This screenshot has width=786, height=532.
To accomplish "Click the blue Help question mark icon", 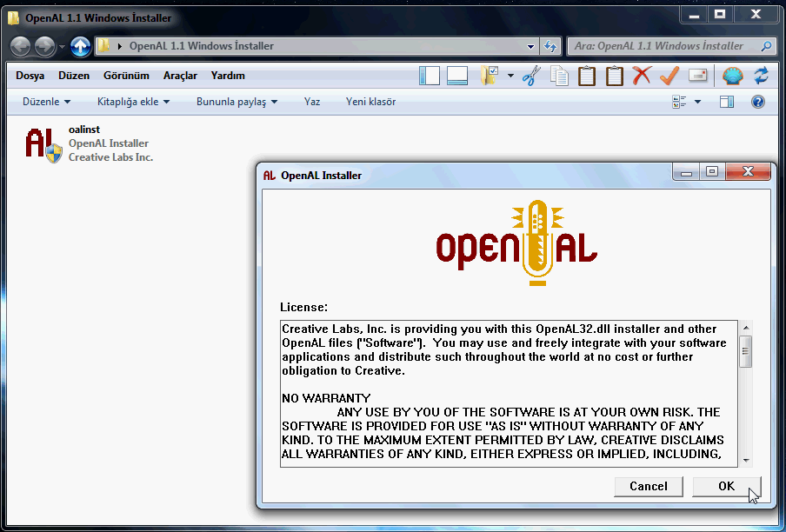I will (758, 102).
